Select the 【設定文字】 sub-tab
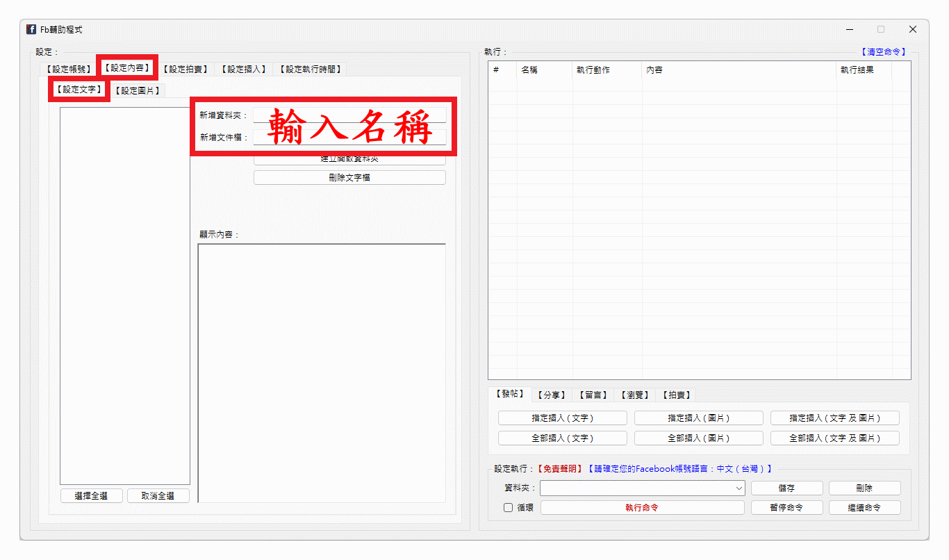The height and width of the screenshot is (560, 949). 79,89
